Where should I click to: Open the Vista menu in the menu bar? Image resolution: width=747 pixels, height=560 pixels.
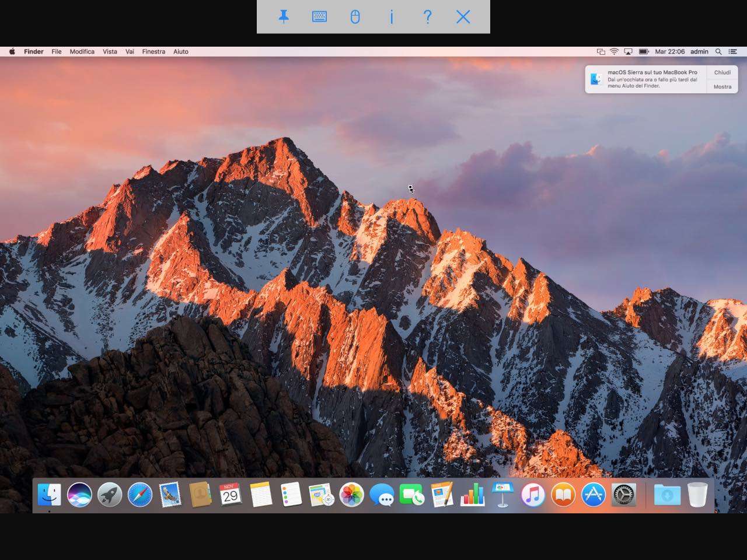click(110, 51)
